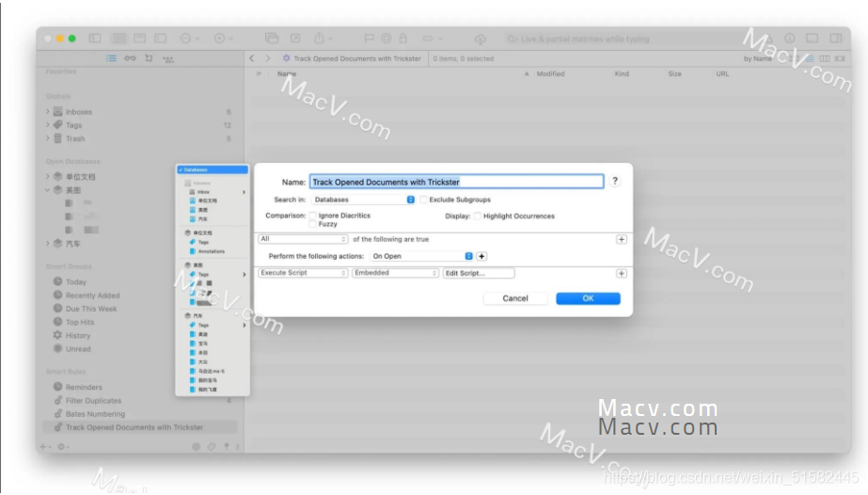Enable Highlight Occurrences checkbox
868x495 pixels.
[x=478, y=216]
